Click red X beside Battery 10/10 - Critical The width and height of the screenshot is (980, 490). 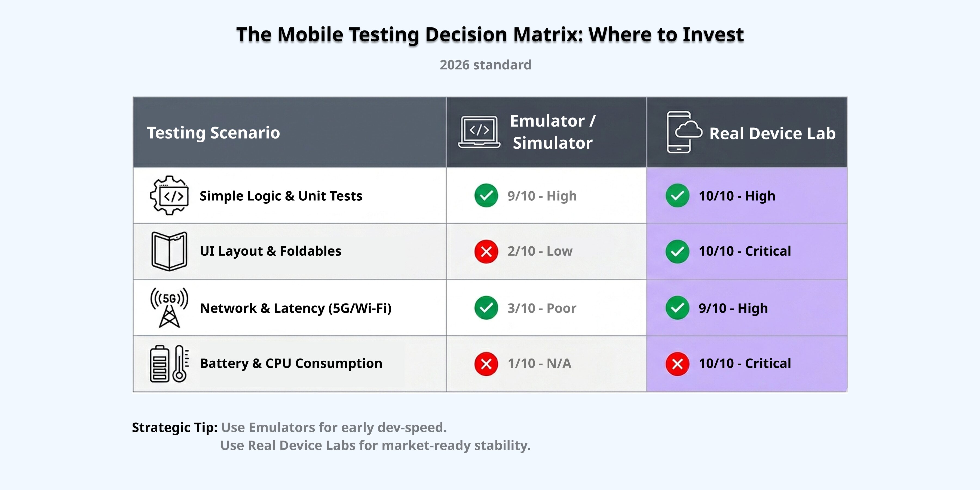(x=677, y=364)
